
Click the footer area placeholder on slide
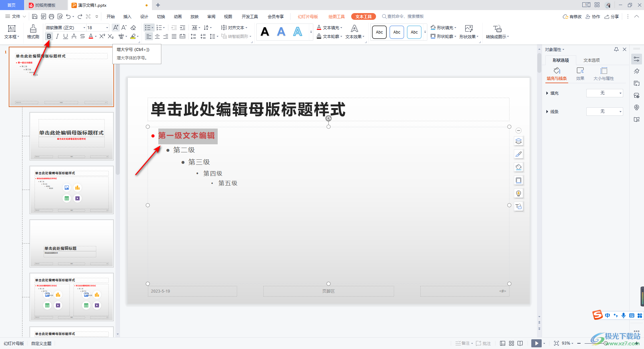point(328,291)
